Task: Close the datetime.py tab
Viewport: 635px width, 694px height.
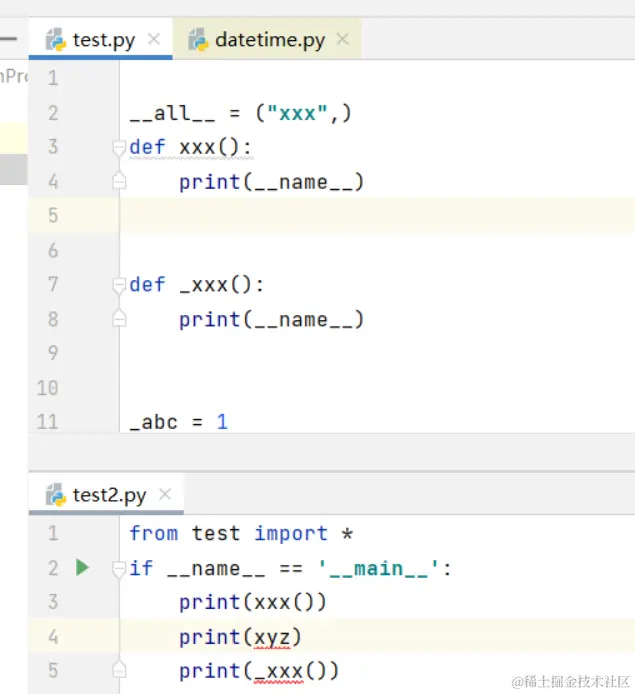Action: 343,39
